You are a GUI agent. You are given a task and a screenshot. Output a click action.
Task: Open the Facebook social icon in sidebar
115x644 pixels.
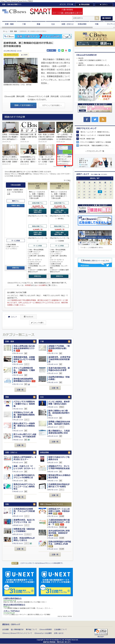coord(87,120)
